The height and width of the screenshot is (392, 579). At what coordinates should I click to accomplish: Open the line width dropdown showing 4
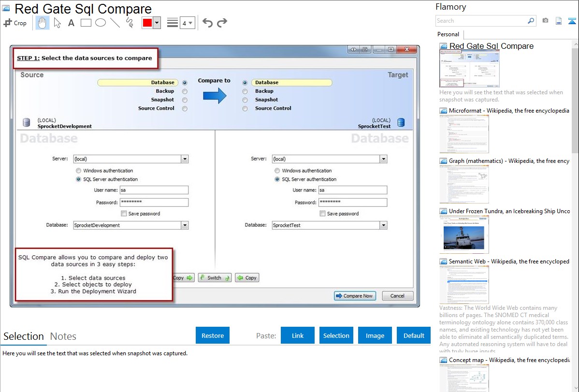pyautogui.click(x=187, y=23)
